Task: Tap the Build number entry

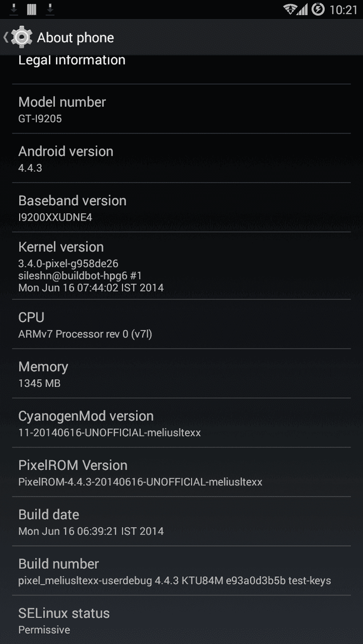Action: pos(181,571)
